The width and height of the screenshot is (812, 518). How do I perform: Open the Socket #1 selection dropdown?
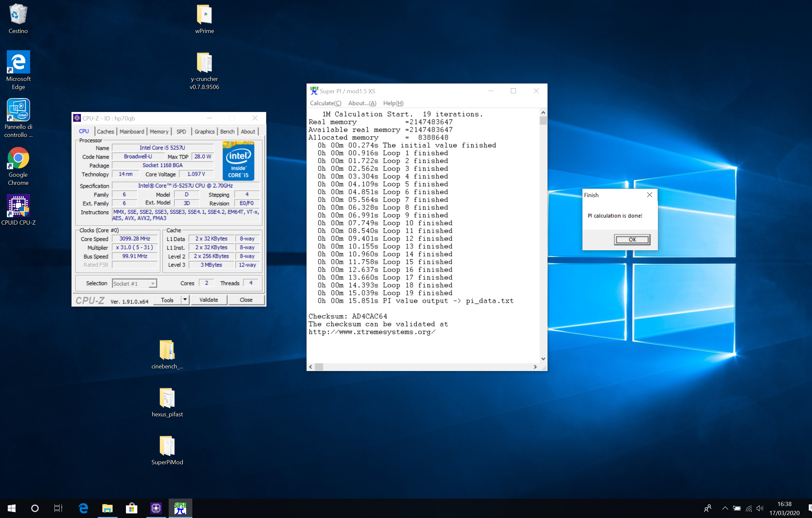pyautogui.click(x=135, y=284)
